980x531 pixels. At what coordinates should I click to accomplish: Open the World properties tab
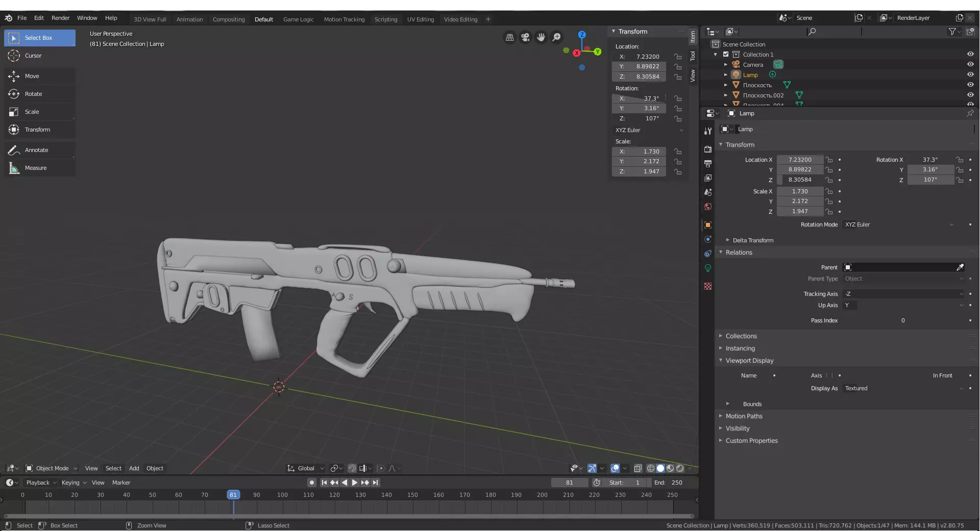pyautogui.click(x=708, y=207)
